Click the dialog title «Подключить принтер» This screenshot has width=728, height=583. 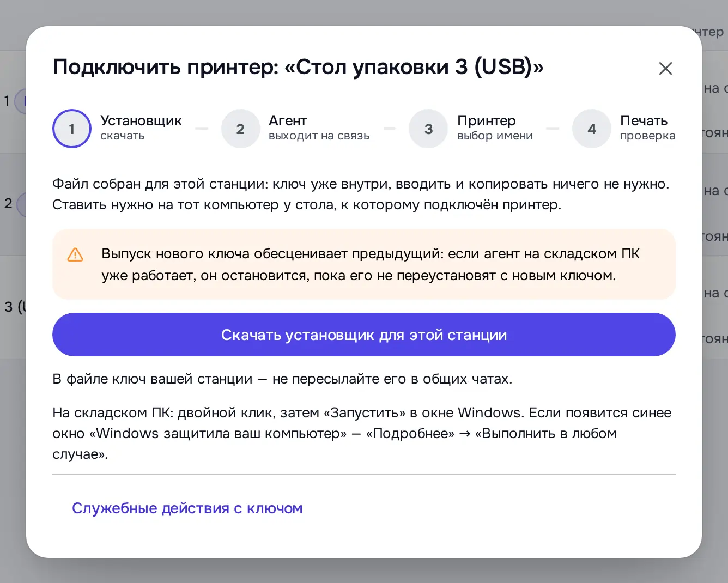tap(166, 67)
